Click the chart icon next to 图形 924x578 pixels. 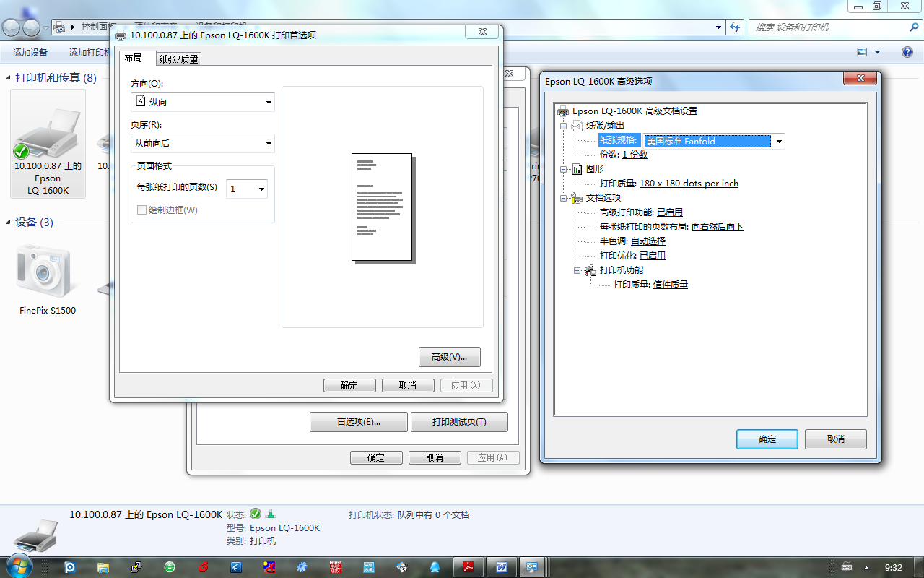point(577,169)
